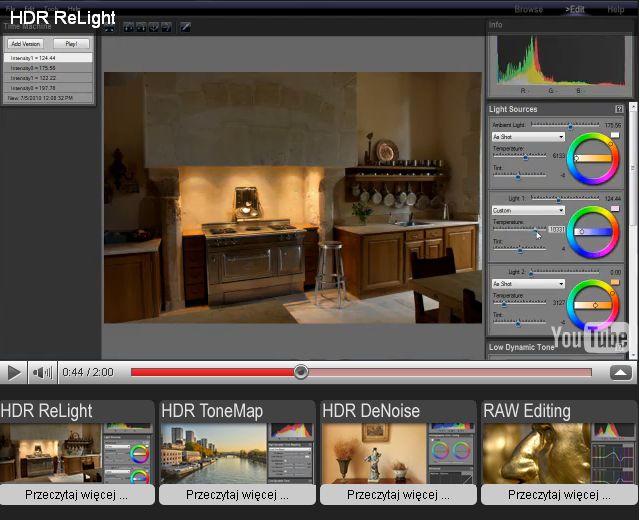This screenshot has width=640, height=520.
Task: Click the Light 1 pale pink color swatch
Action: 615,209
